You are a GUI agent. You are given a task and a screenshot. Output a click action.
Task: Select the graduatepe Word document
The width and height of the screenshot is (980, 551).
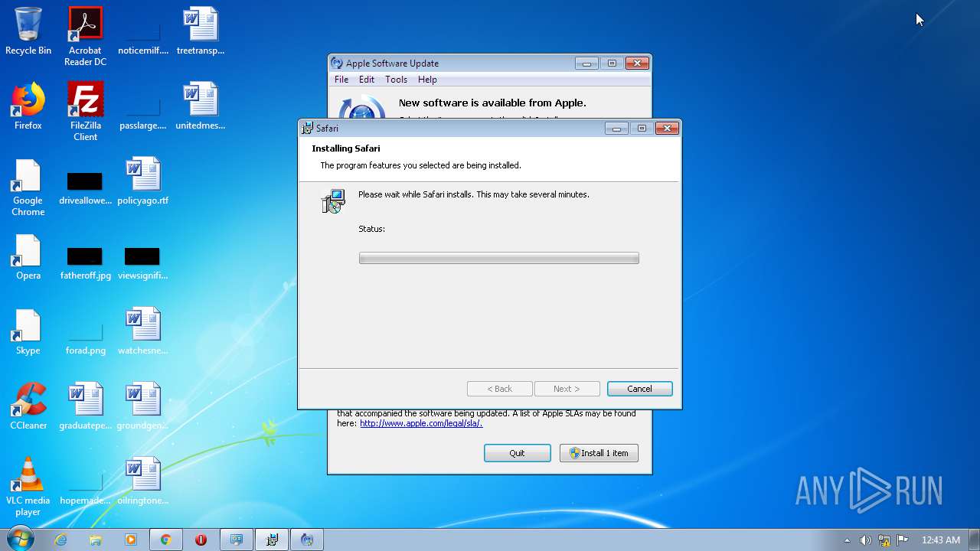(85, 406)
